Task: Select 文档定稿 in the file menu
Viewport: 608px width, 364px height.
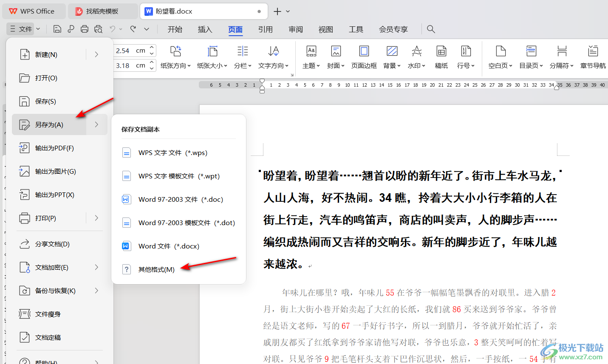Action: point(59,337)
